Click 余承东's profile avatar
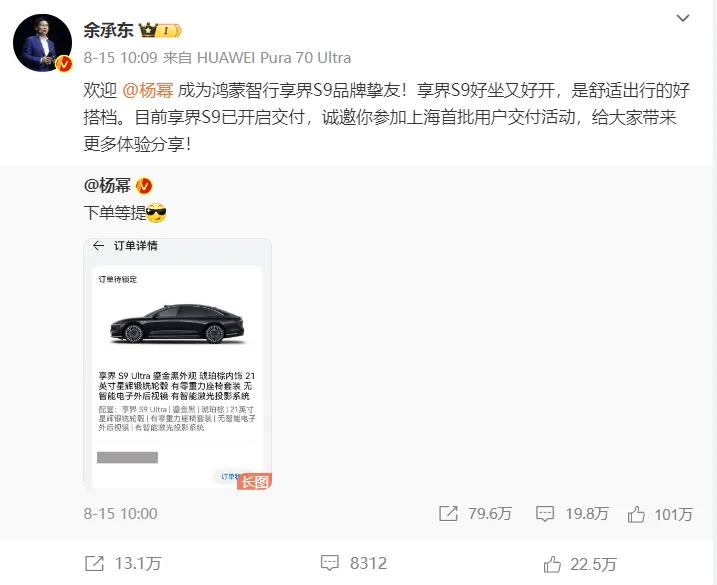Screen dimensions: 717x585 pyautogui.click(x=42, y=43)
